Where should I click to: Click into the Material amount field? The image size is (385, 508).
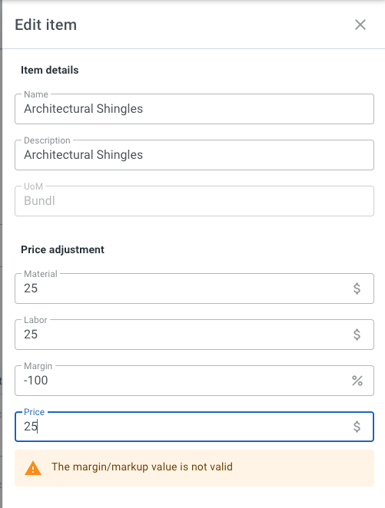tap(194, 288)
